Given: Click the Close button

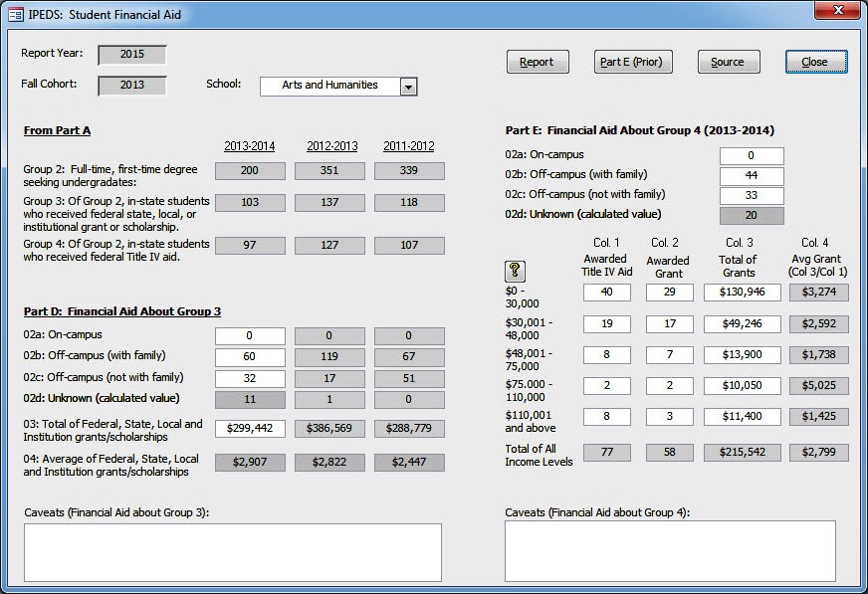Looking at the screenshot, I should coord(816,62).
